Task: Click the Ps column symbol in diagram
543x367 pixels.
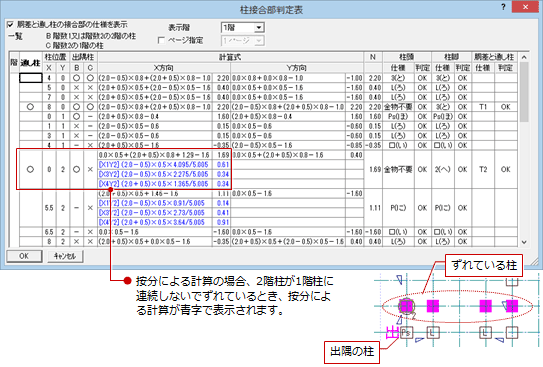Action: click(406, 333)
